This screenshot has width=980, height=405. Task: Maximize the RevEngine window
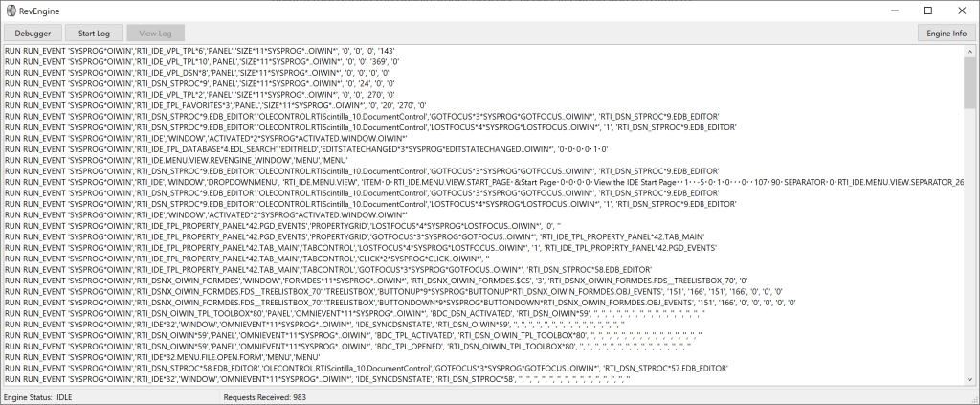[x=927, y=10]
